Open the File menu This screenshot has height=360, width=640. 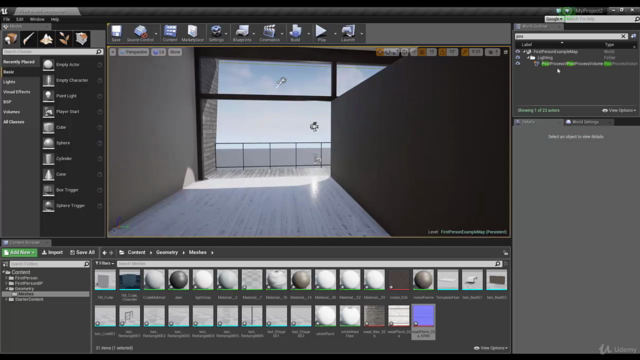pyautogui.click(x=7, y=19)
